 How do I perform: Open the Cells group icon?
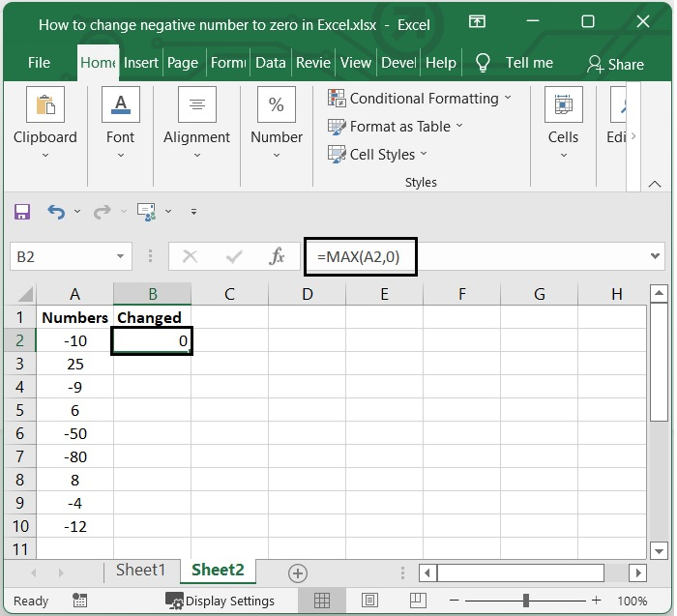(564, 104)
